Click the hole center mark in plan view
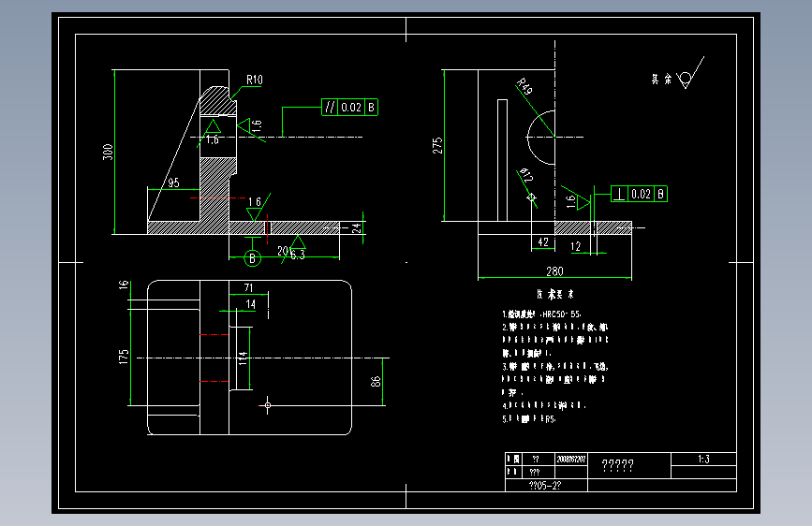The width and height of the screenshot is (812, 526). [x=268, y=405]
